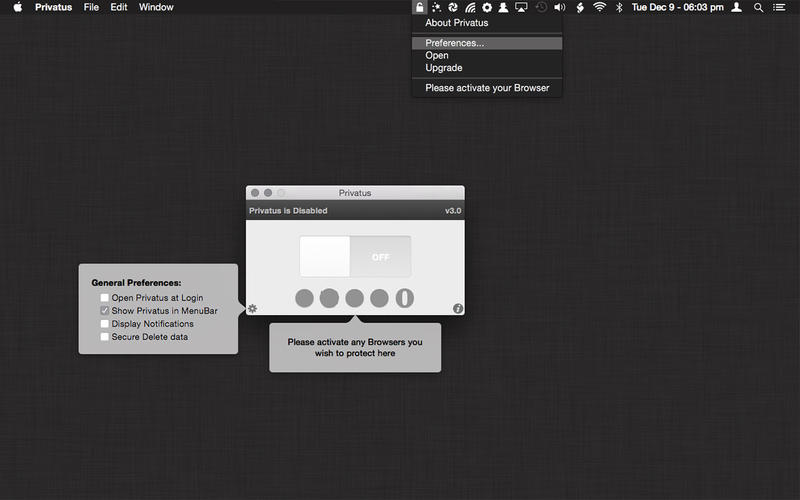Open the Edit menu
Screen dimensions: 800x500
click(x=119, y=7)
